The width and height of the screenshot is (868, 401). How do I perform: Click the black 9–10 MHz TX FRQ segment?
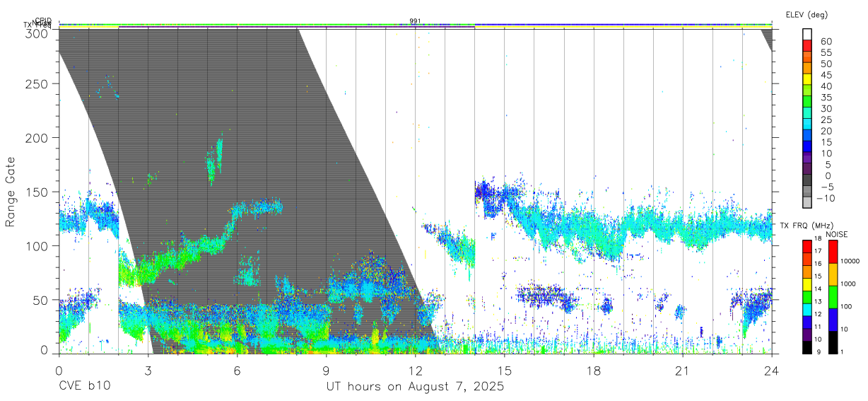coord(807,347)
